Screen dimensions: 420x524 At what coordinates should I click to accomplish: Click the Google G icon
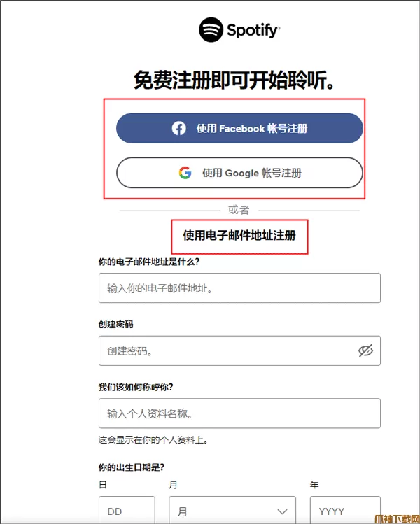tap(185, 173)
